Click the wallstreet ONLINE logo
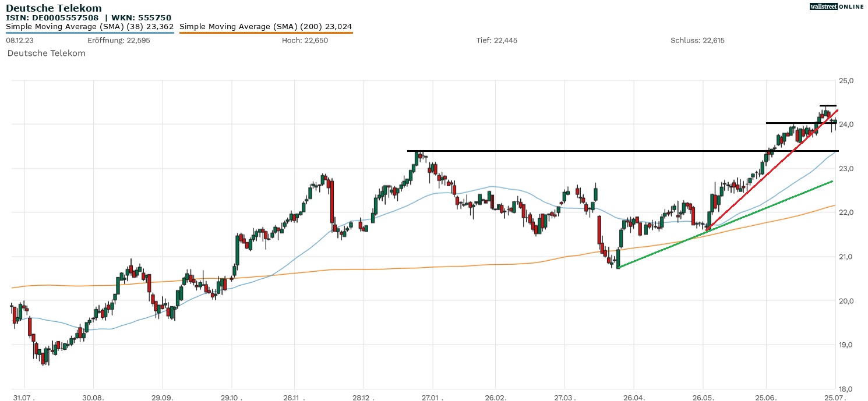The height and width of the screenshot is (401, 868). (x=837, y=6)
